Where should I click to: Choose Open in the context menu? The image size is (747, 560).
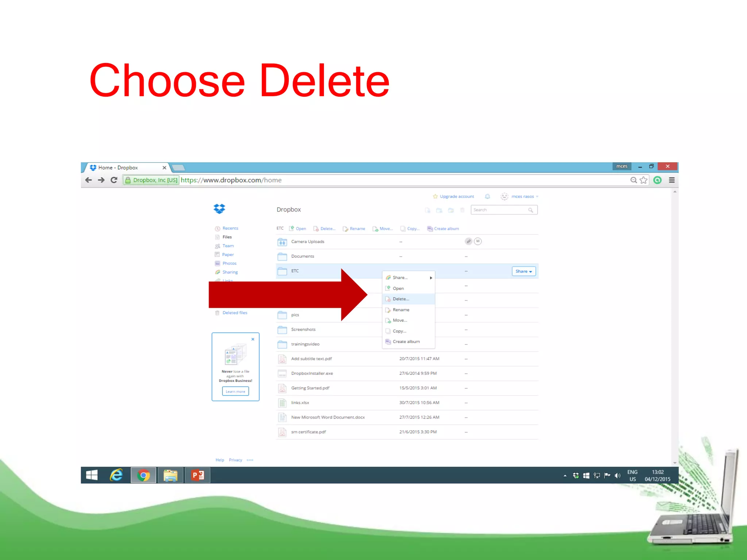(x=409, y=288)
